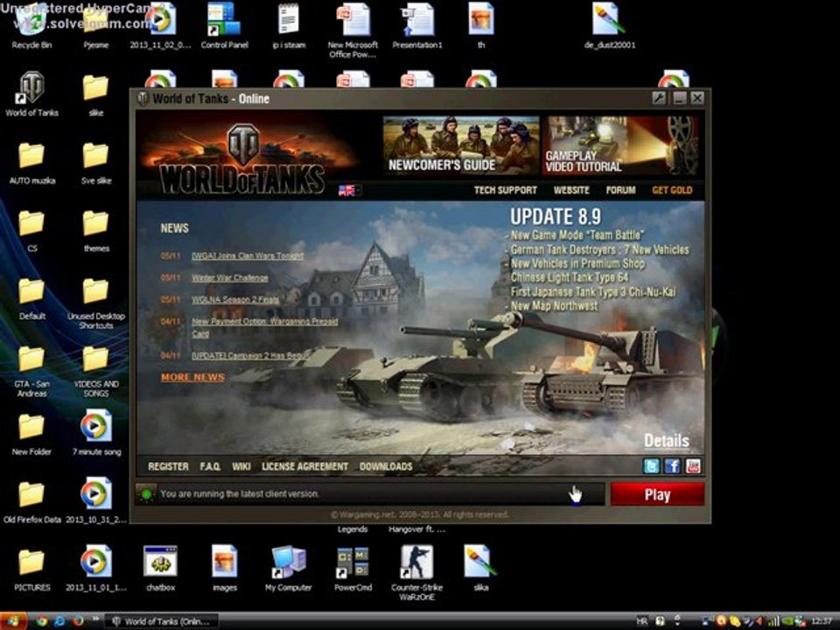Image resolution: width=840 pixels, height=630 pixels.
Task: Launch Firefox from the quick launch bar
Action: coord(78,621)
